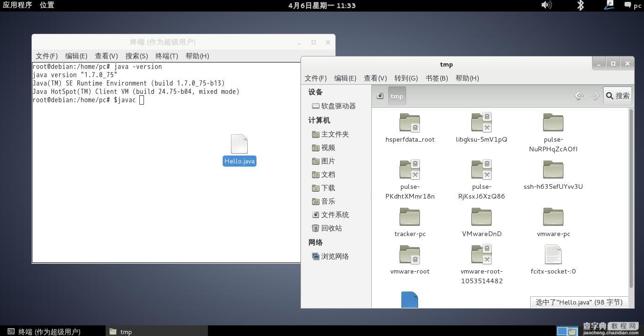The height and width of the screenshot is (336, 644).
Task: Open 软盘驱动器 in the sidebar
Action: click(x=334, y=106)
